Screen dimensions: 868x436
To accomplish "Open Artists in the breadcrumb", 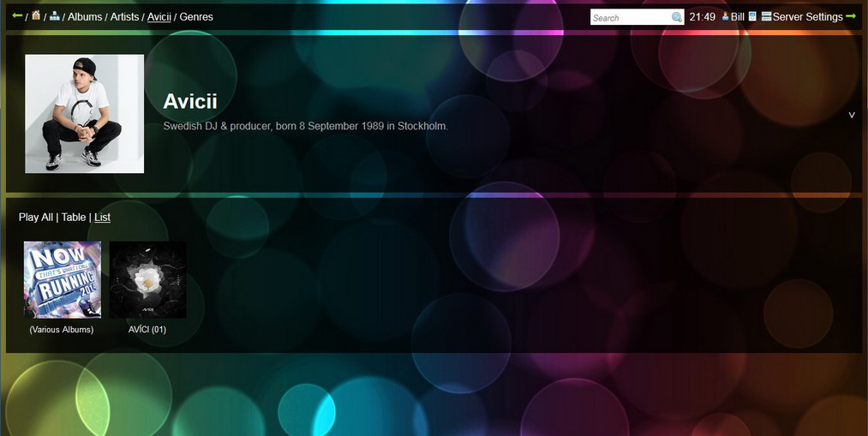I will point(124,16).
